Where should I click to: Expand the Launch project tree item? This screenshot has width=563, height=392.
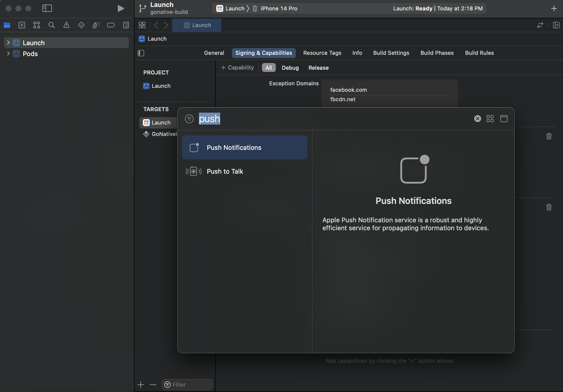[8, 43]
